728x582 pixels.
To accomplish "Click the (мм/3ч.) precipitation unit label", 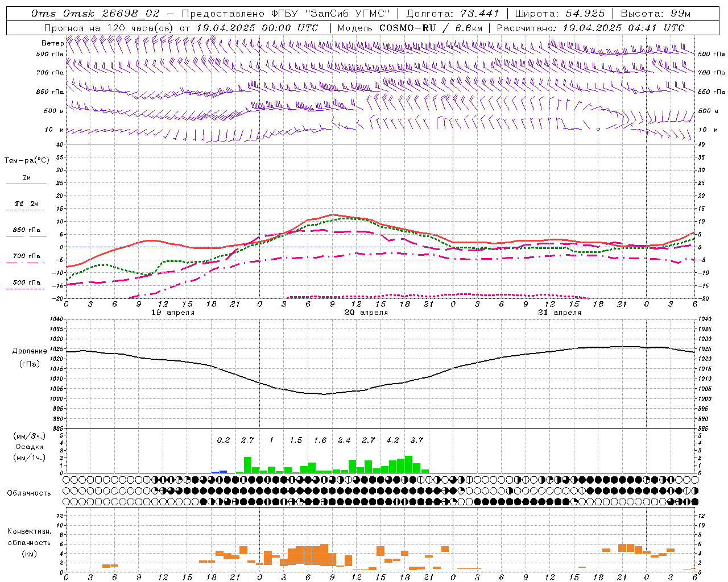I will point(29,436).
